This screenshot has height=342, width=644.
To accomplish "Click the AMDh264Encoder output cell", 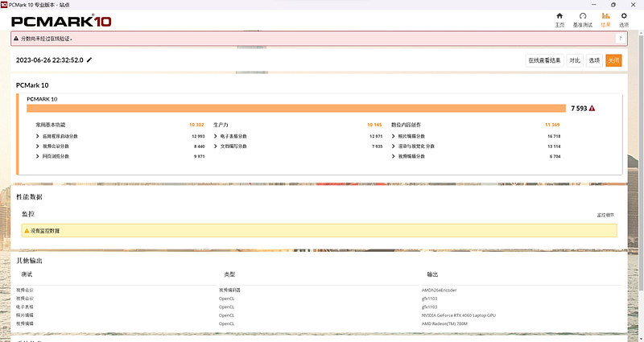I will tap(439, 290).
